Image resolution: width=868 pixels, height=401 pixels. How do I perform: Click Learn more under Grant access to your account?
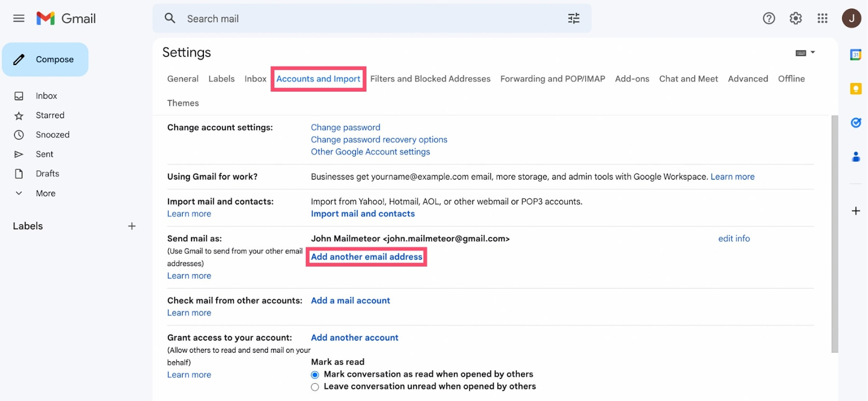(x=189, y=375)
